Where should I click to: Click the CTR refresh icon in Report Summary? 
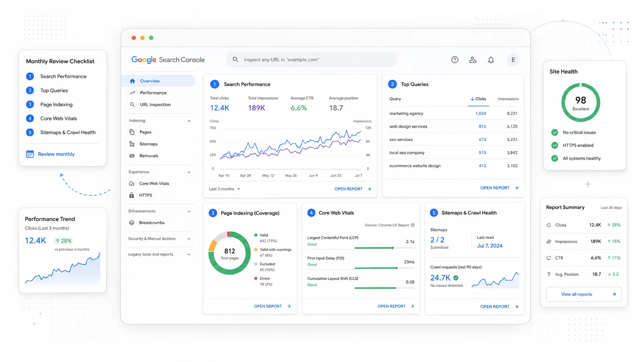548,258
